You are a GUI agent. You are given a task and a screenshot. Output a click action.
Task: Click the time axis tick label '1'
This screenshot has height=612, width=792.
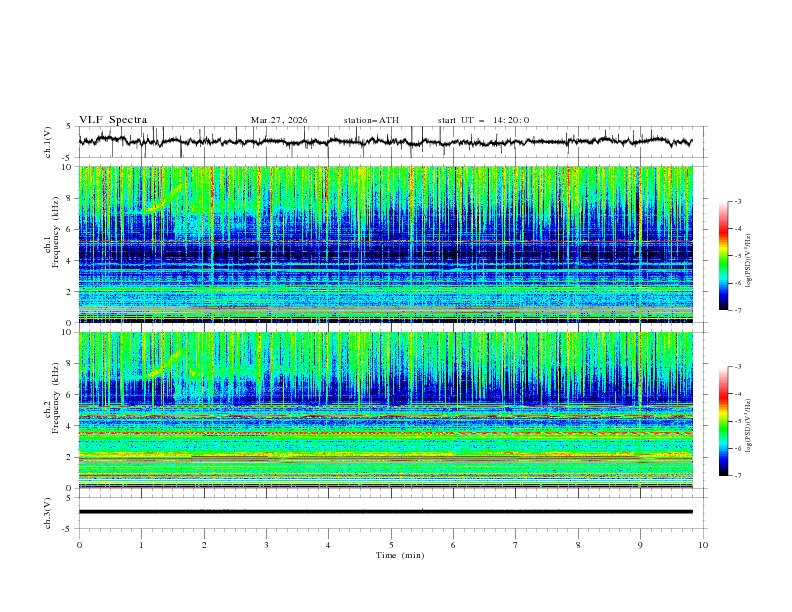coord(141,545)
